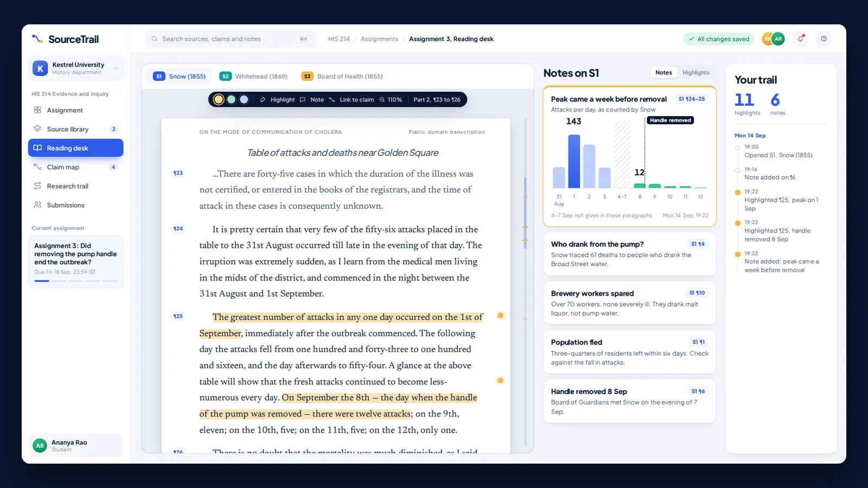Click the SourceTrail logo

[x=66, y=39]
